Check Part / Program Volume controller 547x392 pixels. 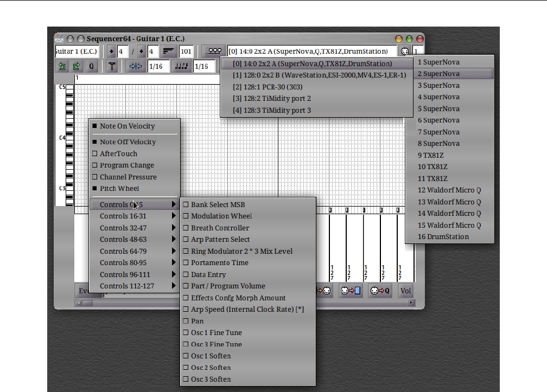click(186, 286)
